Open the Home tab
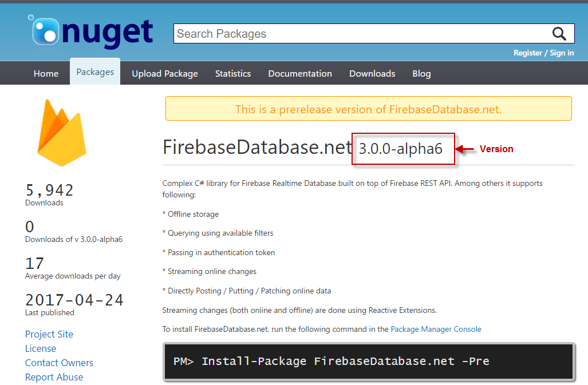The width and height of the screenshot is (588, 385). (46, 73)
